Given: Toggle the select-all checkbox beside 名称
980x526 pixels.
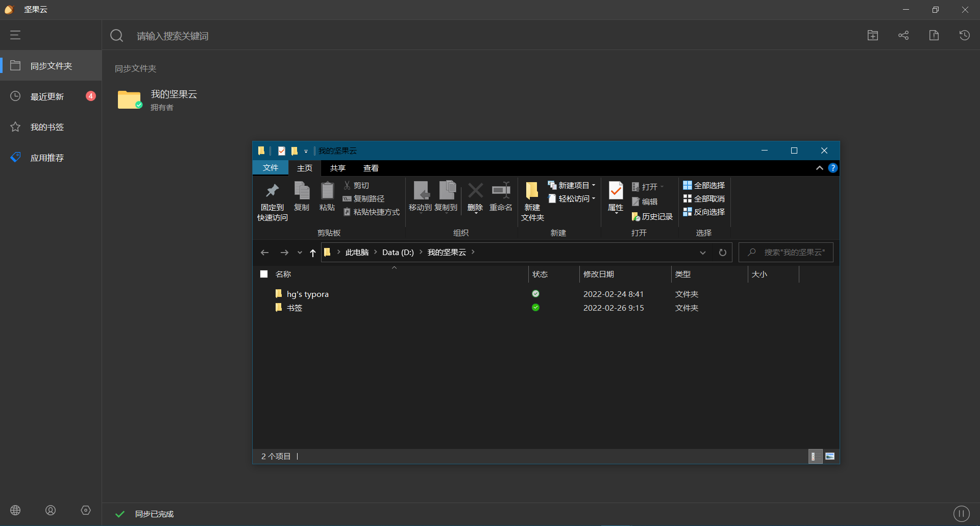Looking at the screenshot, I should (x=264, y=274).
